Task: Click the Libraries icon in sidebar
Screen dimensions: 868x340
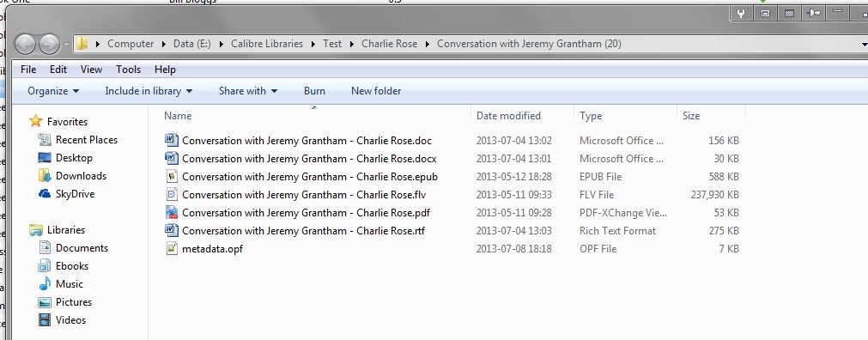Action: [36, 230]
